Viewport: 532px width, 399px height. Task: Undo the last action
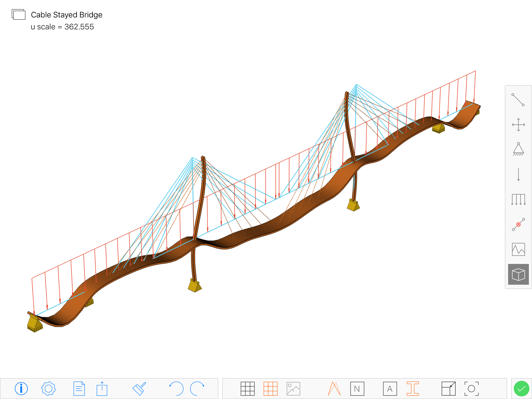click(x=176, y=389)
